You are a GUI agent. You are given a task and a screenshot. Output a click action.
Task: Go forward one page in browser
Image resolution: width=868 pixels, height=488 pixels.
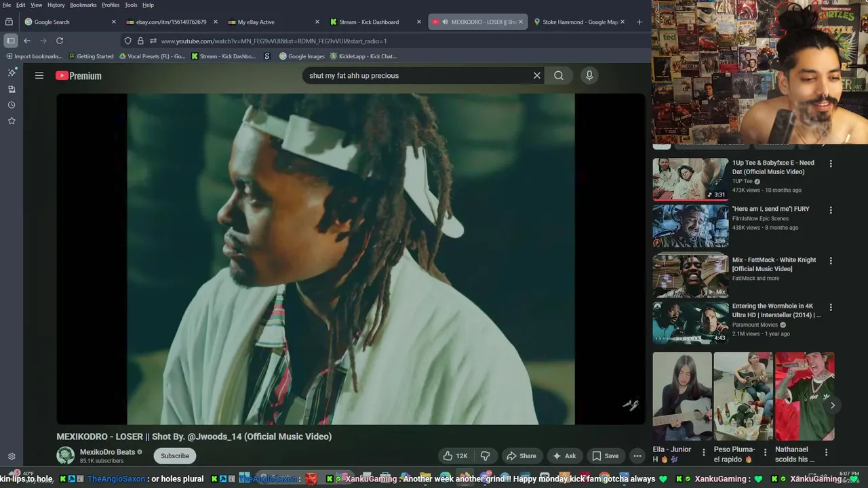pyautogui.click(x=43, y=41)
